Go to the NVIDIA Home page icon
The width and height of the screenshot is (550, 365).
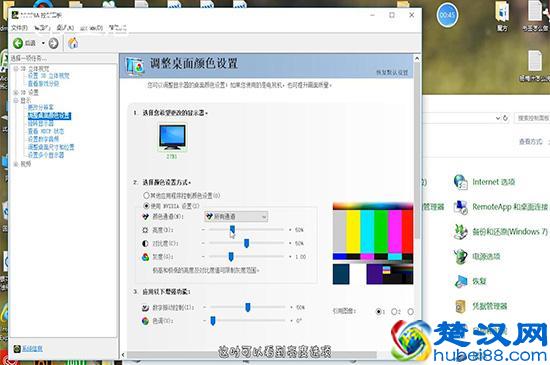pos(73,43)
